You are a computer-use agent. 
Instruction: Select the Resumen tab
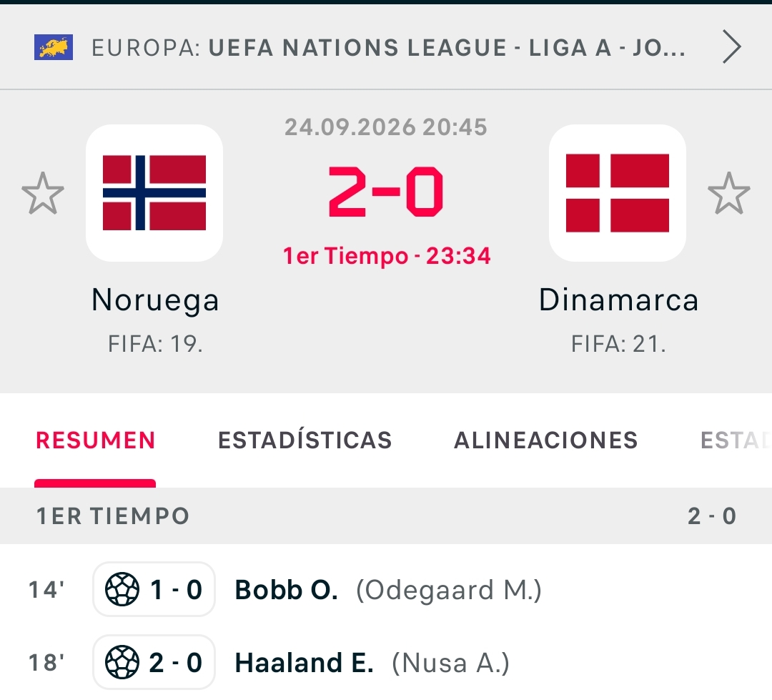pyautogui.click(x=96, y=440)
